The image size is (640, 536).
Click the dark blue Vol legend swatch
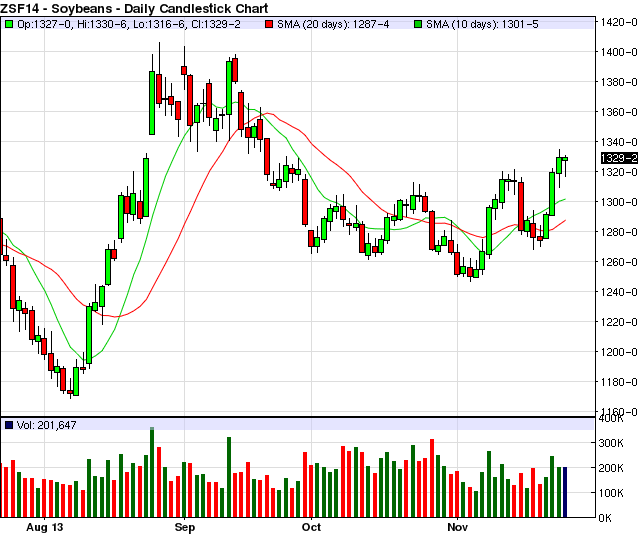(x=9, y=425)
